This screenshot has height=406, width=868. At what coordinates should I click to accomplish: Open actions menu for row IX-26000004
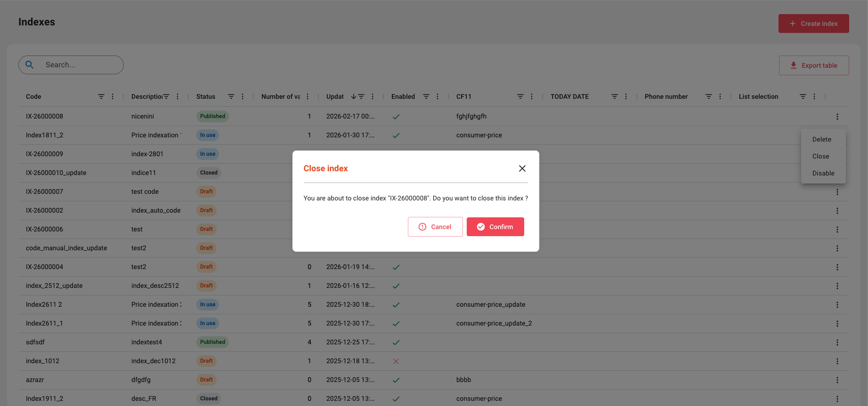[837, 267]
